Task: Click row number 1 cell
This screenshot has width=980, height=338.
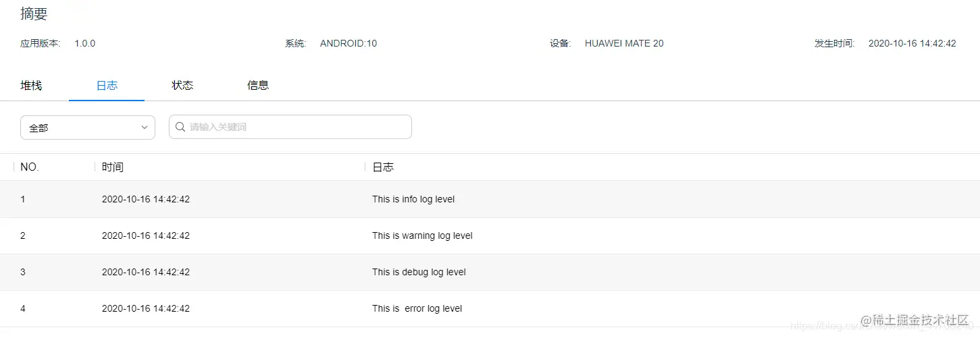Action: click(x=23, y=199)
